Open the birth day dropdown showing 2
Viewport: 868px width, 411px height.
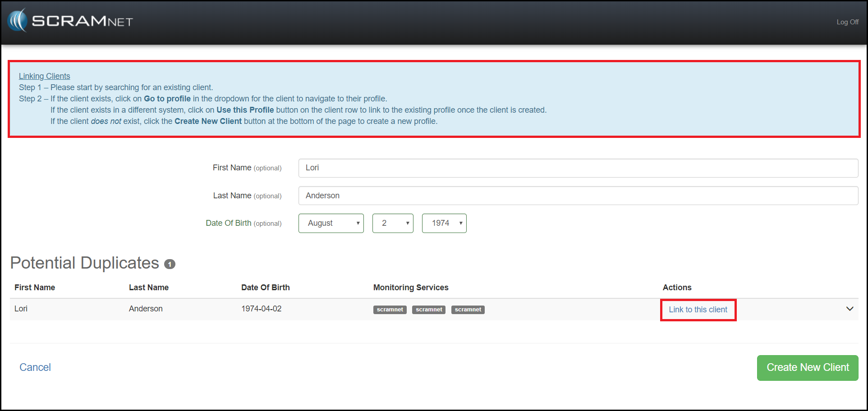point(393,224)
